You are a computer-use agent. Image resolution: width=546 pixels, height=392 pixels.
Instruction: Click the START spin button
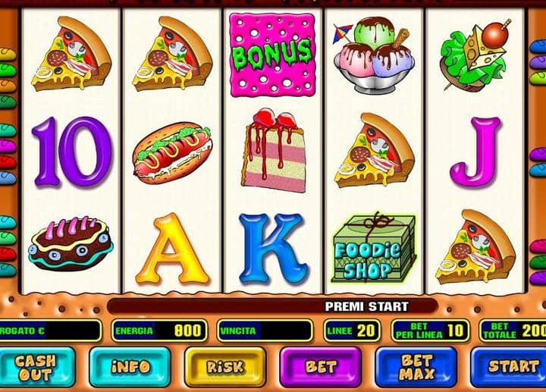tap(509, 367)
